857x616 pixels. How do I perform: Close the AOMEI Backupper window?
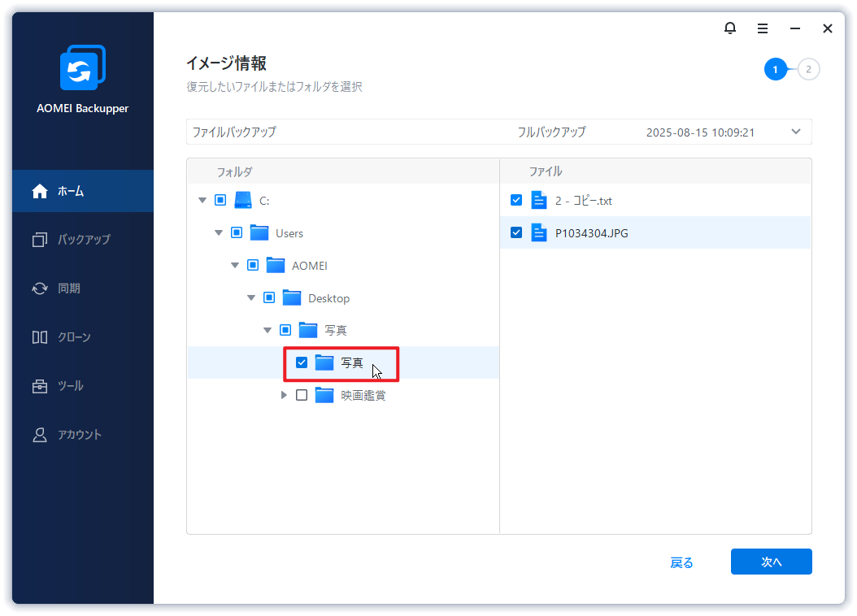pos(828,28)
